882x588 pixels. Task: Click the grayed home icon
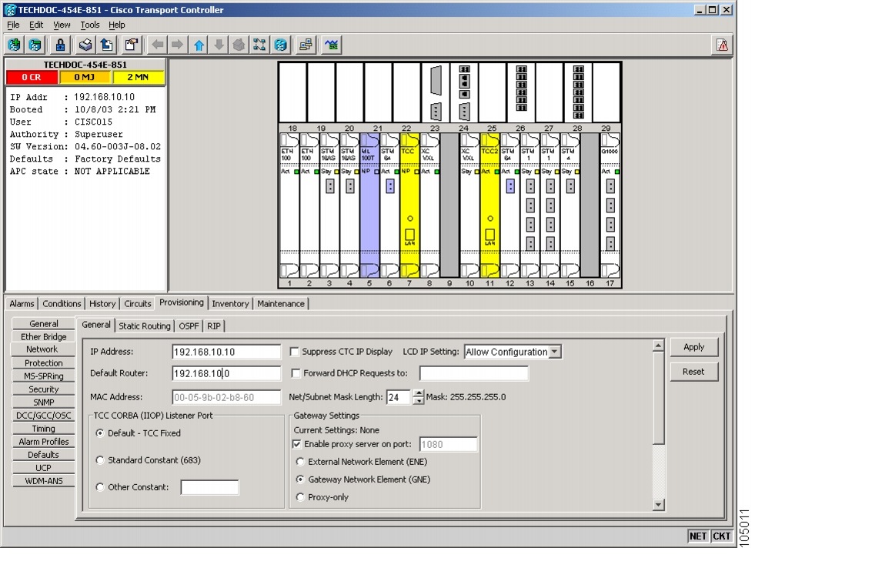click(x=239, y=45)
